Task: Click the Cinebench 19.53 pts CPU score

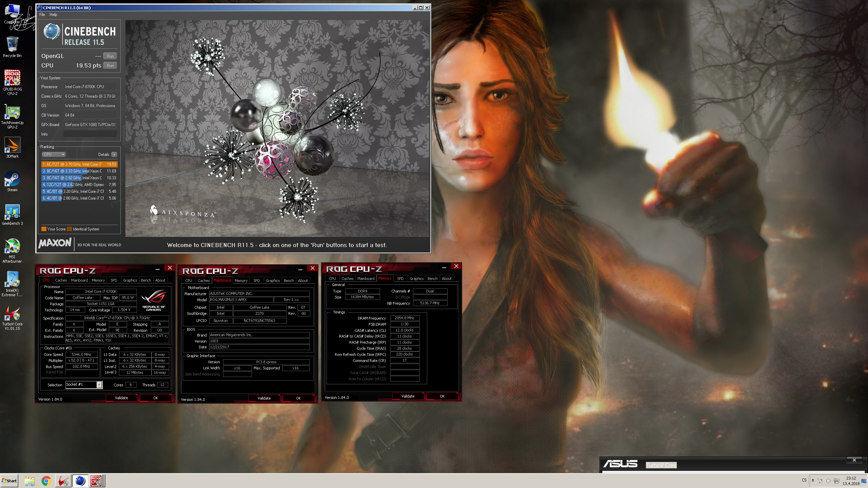Action: click(x=88, y=65)
